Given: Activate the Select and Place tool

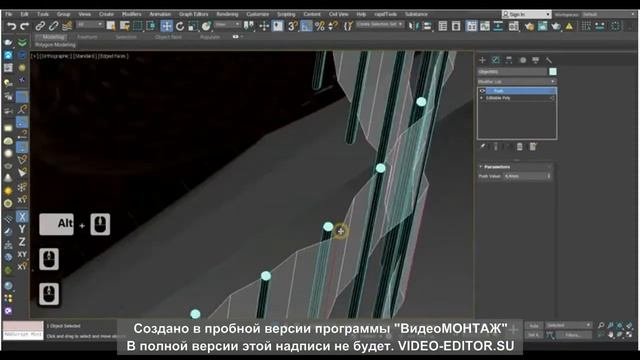Looking at the screenshot, I should coord(207,27).
